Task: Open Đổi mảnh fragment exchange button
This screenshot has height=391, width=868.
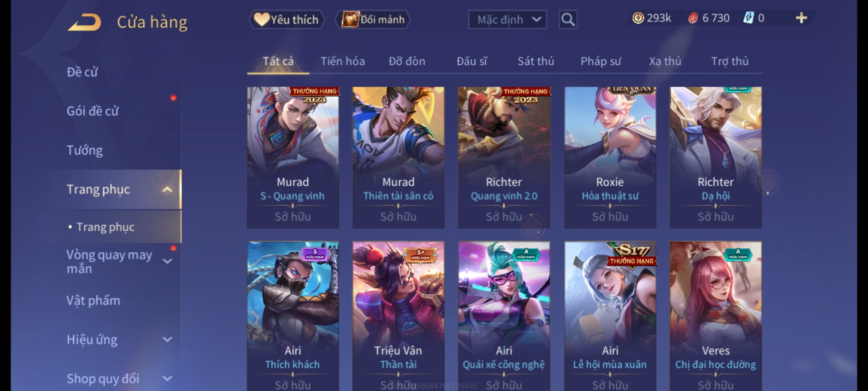Action: pos(373,20)
